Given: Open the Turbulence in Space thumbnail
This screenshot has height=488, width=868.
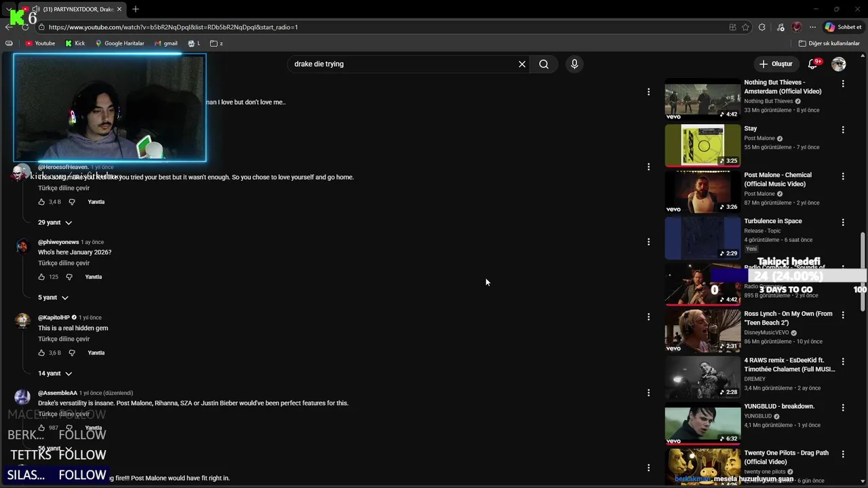Looking at the screenshot, I should click(703, 238).
